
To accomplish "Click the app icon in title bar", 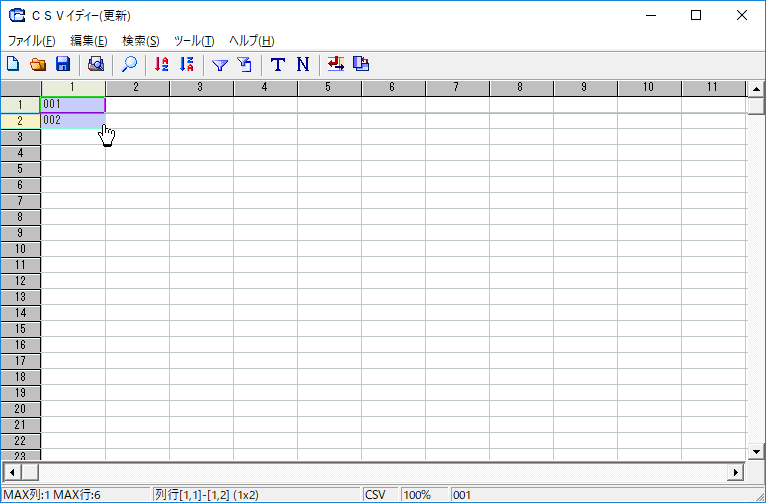I will [17, 16].
